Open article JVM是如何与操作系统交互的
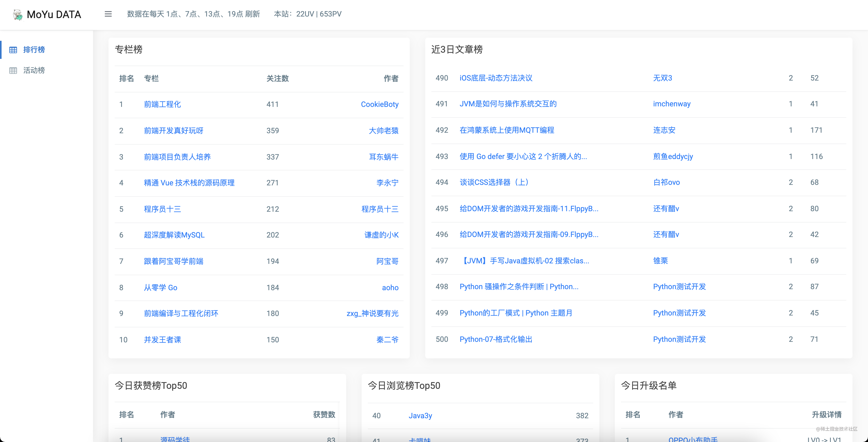The width and height of the screenshot is (868, 442). (x=508, y=104)
